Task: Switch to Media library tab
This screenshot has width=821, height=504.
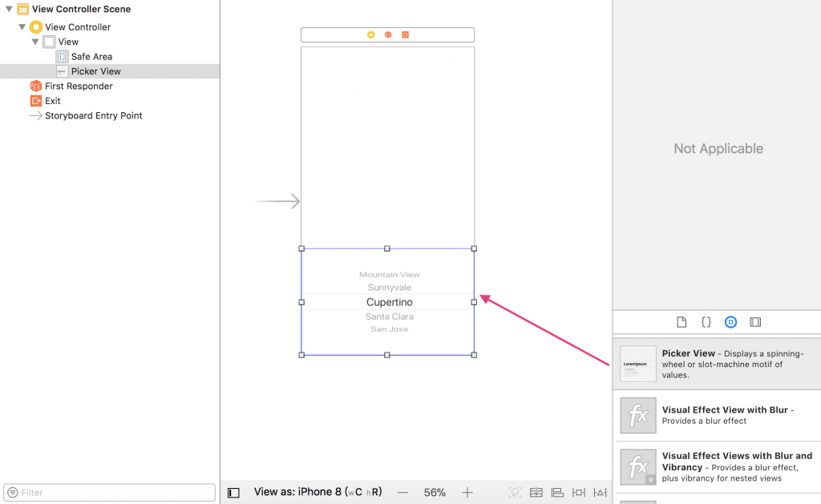Action: click(755, 322)
